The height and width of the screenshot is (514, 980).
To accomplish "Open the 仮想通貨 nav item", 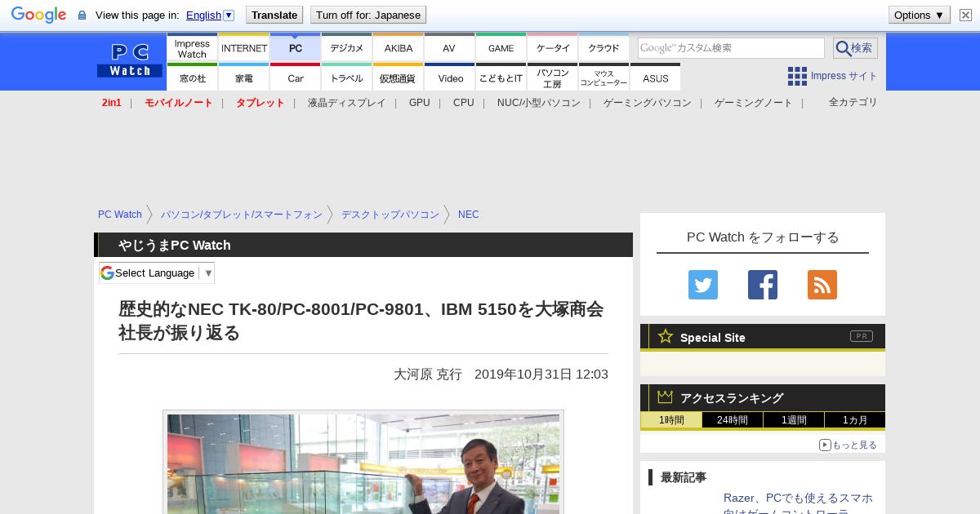I will pos(399,78).
